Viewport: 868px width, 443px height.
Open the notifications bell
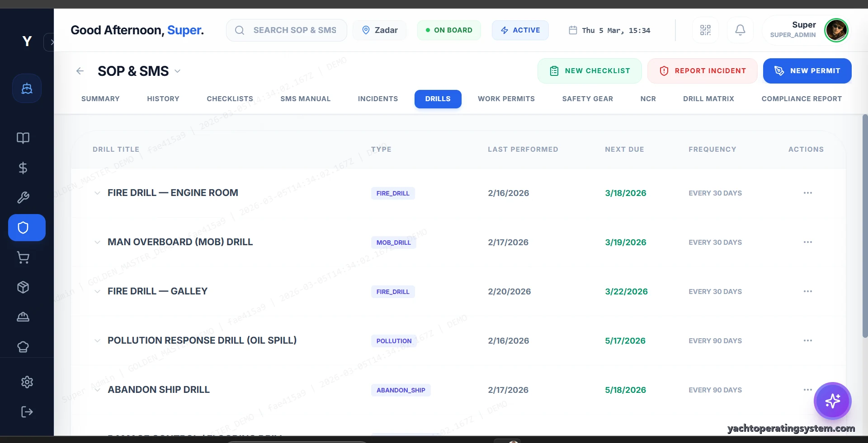click(740, 30)
